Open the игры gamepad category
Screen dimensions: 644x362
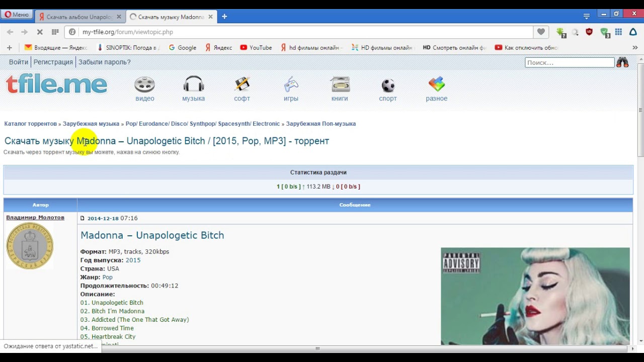pos(291,89)
